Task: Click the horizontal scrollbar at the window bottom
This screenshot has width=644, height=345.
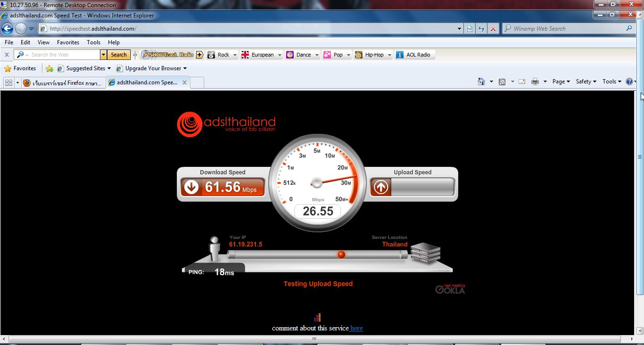Action: [x=314, y=339]
